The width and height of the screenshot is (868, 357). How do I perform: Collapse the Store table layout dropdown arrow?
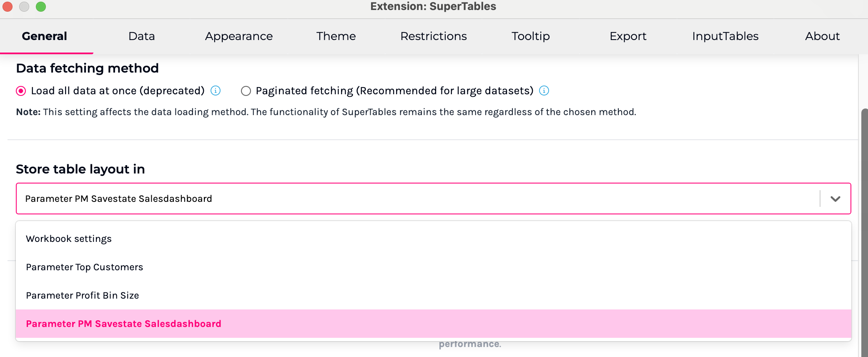[x=835, y=199]
